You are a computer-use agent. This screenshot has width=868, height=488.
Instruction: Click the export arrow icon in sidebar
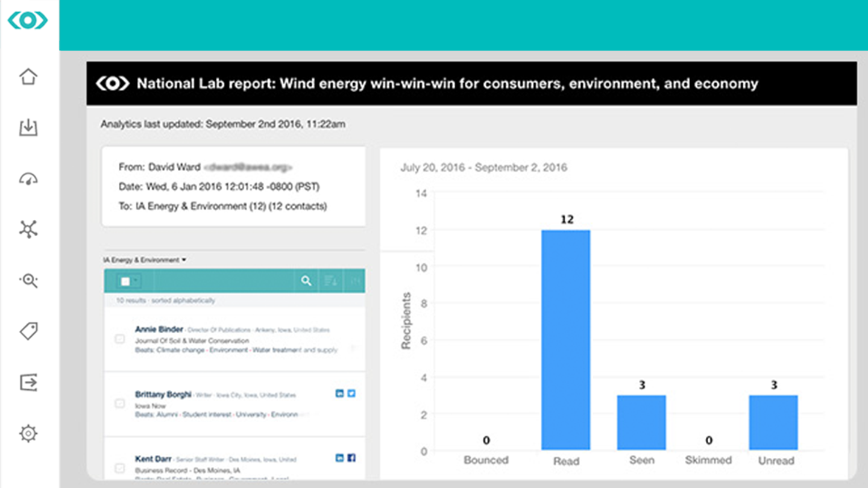(28, 381)
